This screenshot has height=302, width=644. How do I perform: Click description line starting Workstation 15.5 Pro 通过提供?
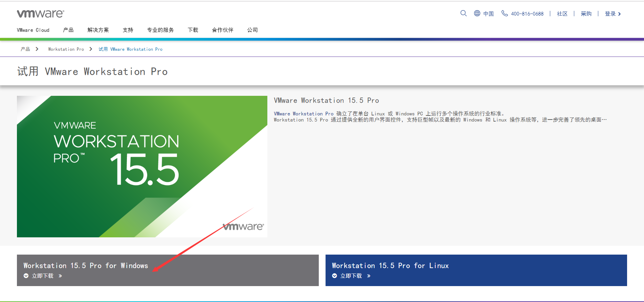click(x=440, y=120)
